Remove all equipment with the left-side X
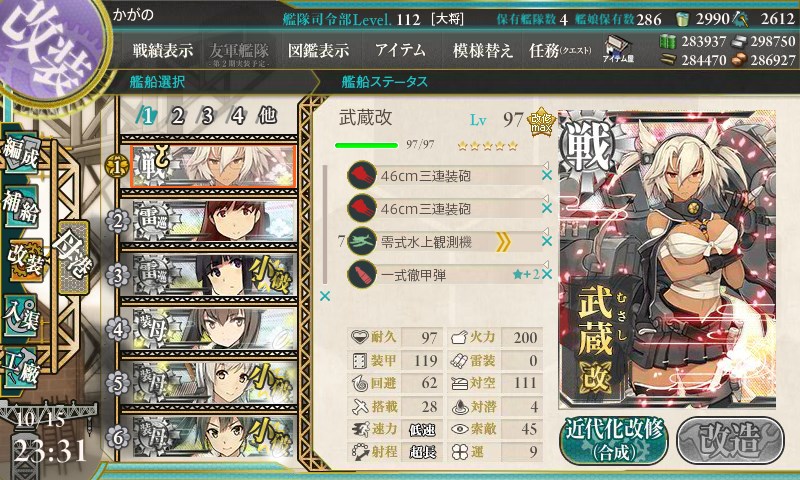This screenshot has height=480, width=800. (324, 296)
